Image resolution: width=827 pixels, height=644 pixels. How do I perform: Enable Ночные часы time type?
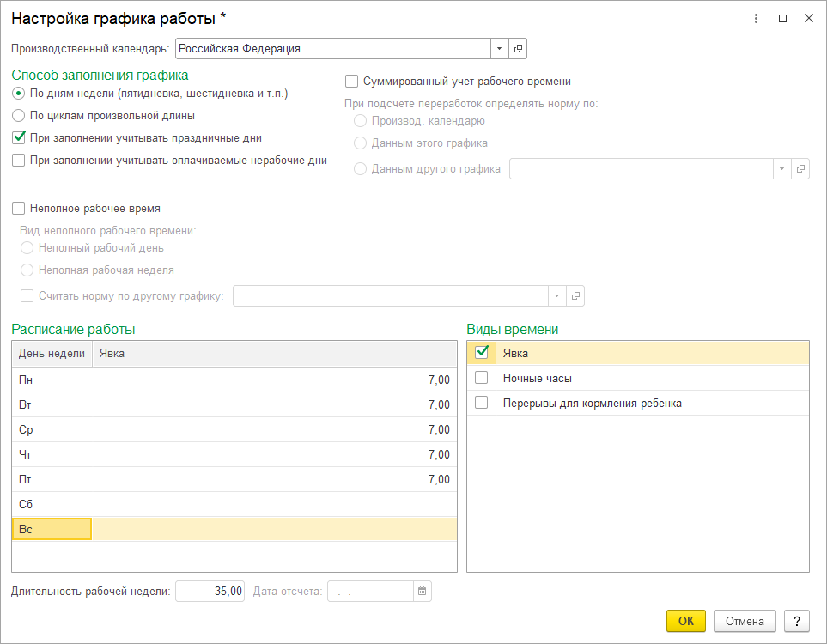482,378
